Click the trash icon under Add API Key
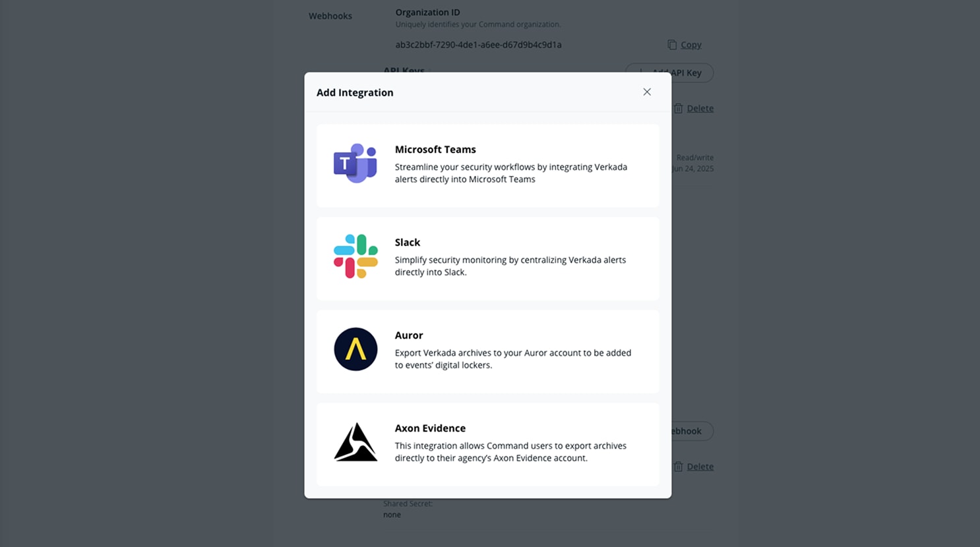 (678, 108)
